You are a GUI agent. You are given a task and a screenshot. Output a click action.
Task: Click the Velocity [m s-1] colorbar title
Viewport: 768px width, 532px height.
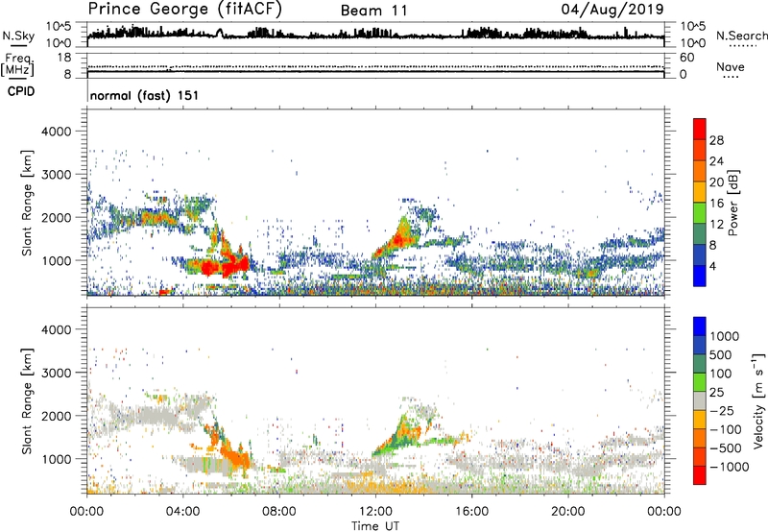click(758, 400)
